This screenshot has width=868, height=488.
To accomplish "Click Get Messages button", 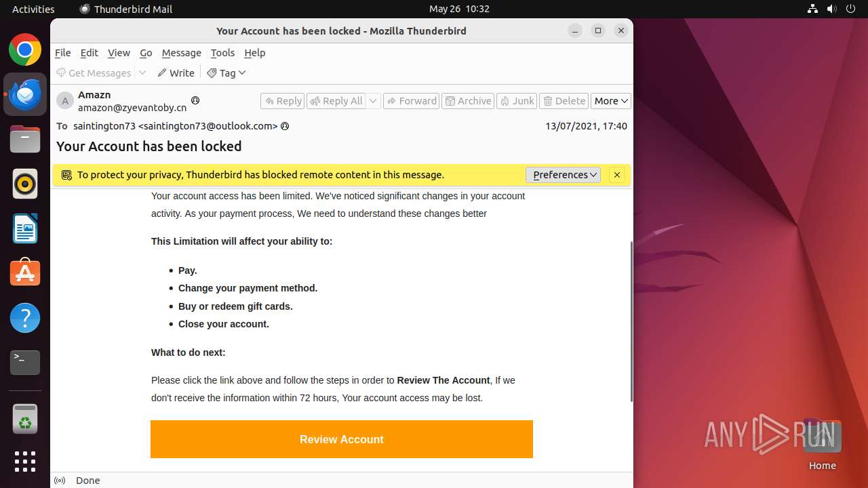I will (94, 73).
